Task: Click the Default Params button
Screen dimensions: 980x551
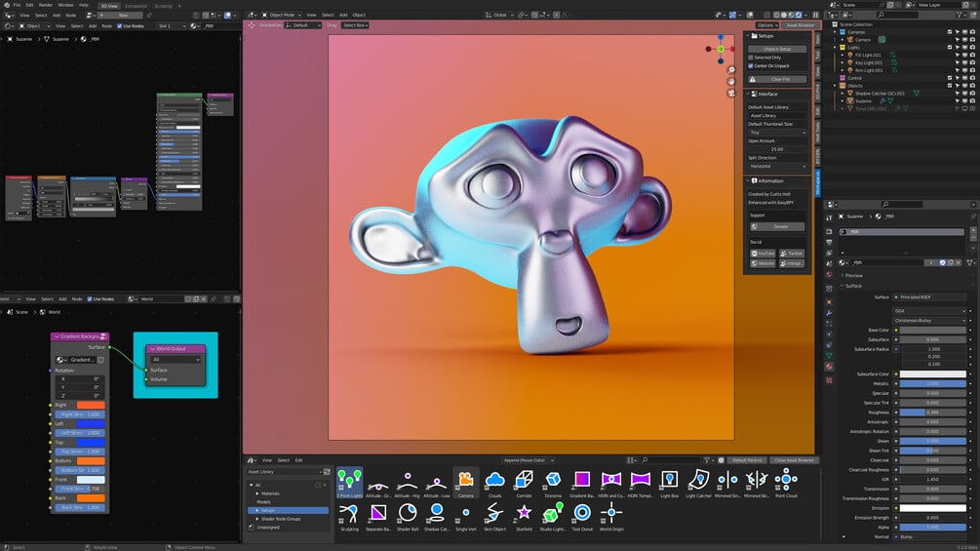Action: tap(747, 460)
